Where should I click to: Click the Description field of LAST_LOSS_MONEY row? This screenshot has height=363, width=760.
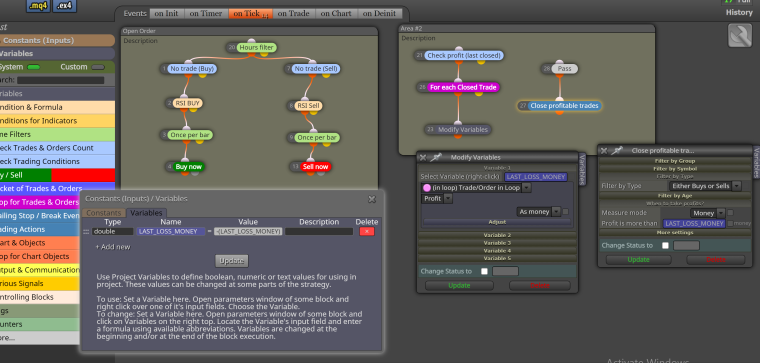pos(319,232)
